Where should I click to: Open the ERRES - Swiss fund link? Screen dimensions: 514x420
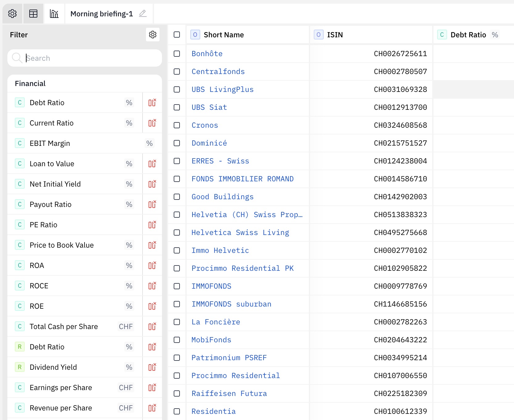[x=220, y=161]
